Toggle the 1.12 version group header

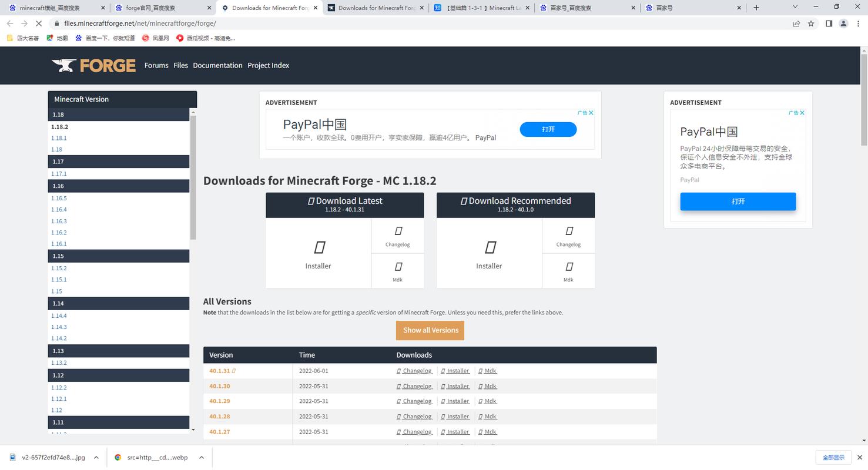[x=119, y=375]
